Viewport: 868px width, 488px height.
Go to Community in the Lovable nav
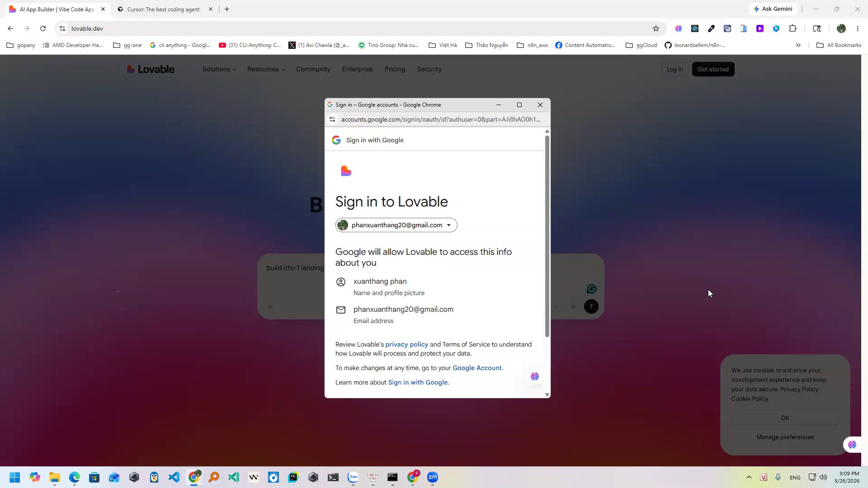click(x=313, y=69)
